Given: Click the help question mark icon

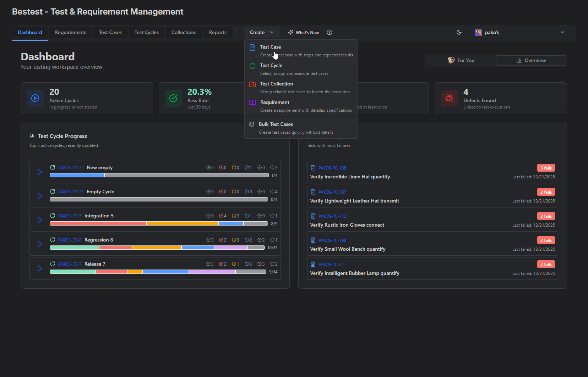Looking at the screenshot, I should [x=329, y=32].
